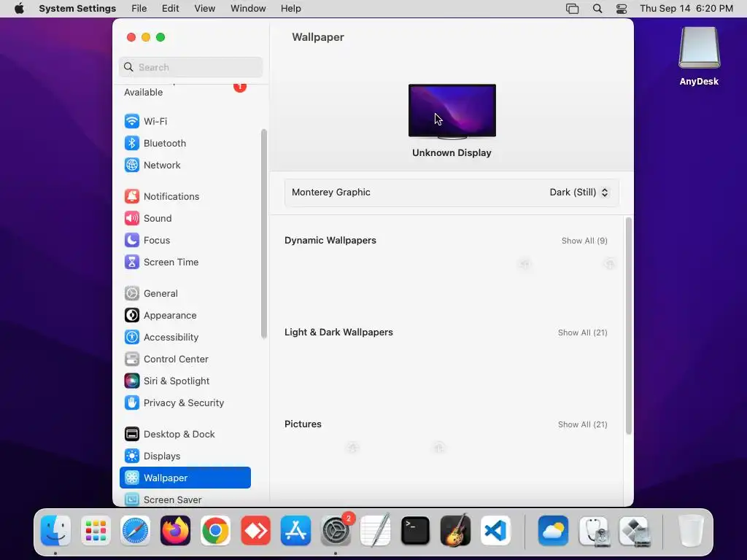Viewport: 747px width, 560px height.
Task: Open the Dark (Still) appearance dropdown
Action: pyautogui.click(x=578, y=192)
